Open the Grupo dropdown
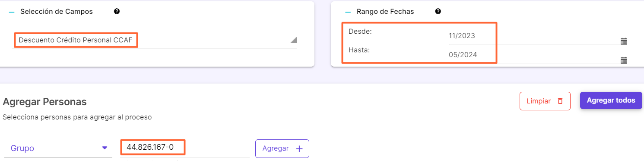The width and height of the screenshot is (644, 161). pyautogui.click(x=58, y=148)
